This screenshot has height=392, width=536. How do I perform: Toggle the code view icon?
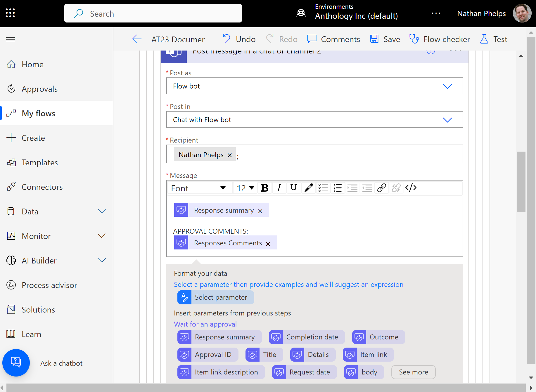[411, 188]
